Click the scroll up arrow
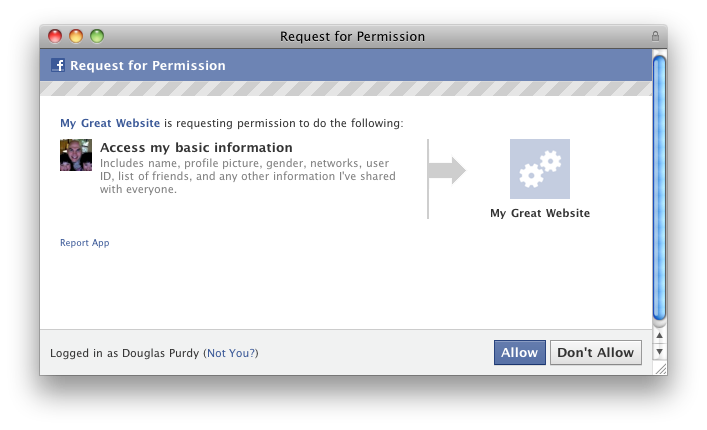Viewport: 707px width, 430px height. coord(659,336)
